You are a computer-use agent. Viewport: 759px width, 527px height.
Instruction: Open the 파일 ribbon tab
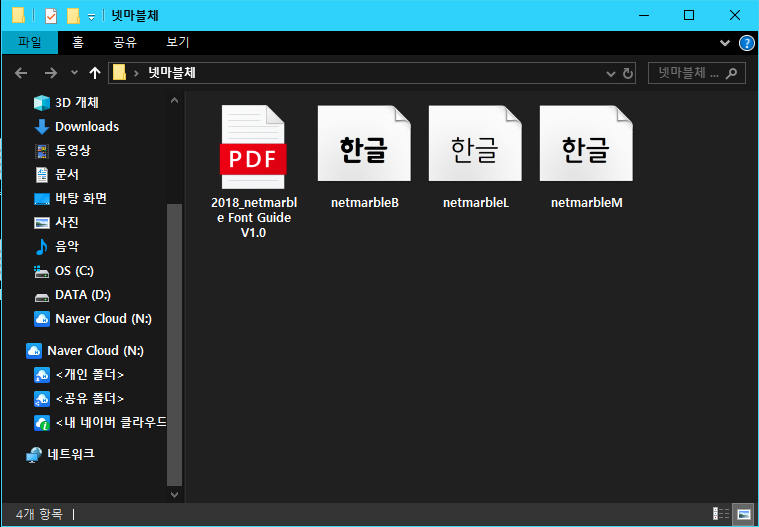30,43
